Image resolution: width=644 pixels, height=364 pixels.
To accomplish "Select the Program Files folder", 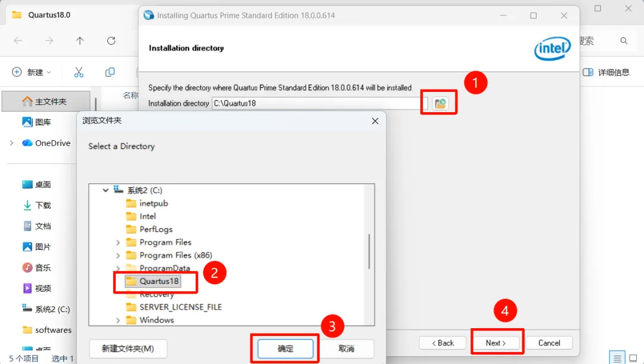I will coord(159,242).
